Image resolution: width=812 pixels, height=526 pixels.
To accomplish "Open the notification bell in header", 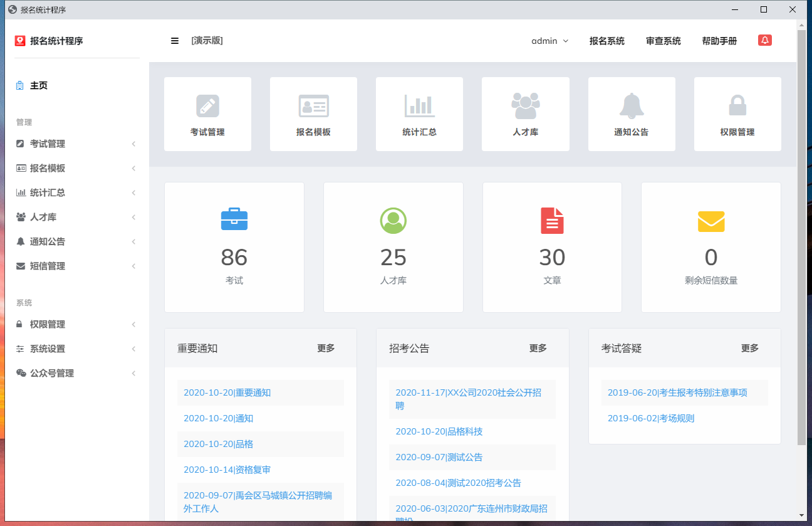I will [764, 40].
